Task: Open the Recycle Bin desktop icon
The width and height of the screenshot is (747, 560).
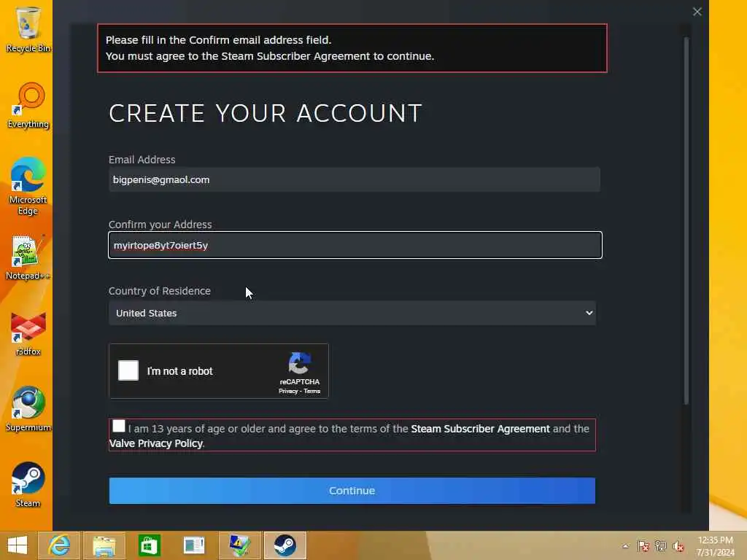Action: point(28,29)
